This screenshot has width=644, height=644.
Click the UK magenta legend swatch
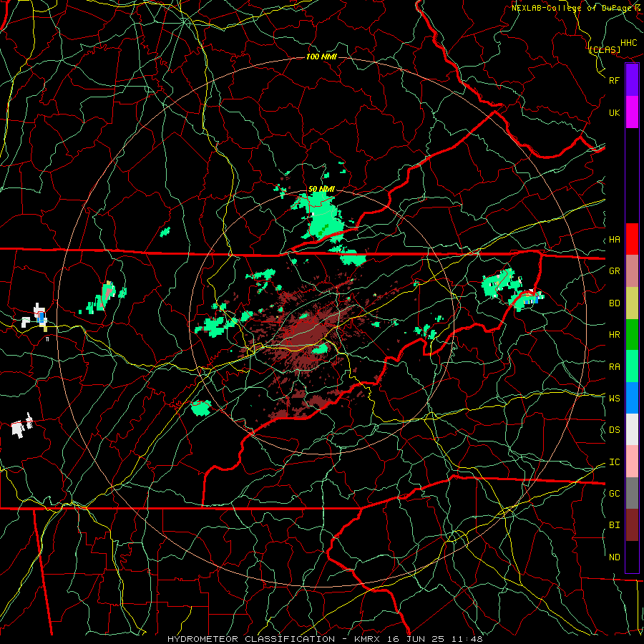(x=632, y=112)
